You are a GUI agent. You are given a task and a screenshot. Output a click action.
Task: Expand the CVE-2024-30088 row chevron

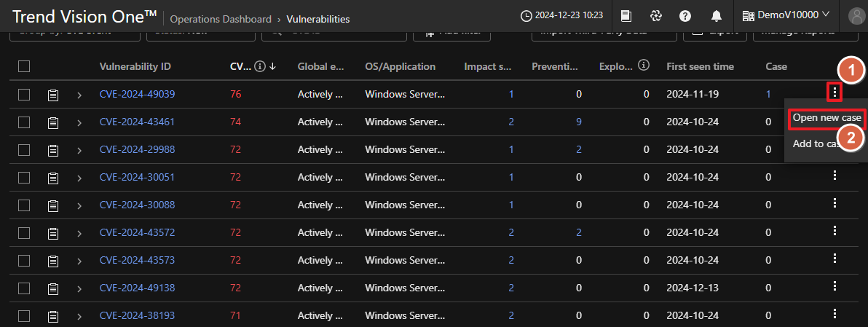[x=79, y=205]
